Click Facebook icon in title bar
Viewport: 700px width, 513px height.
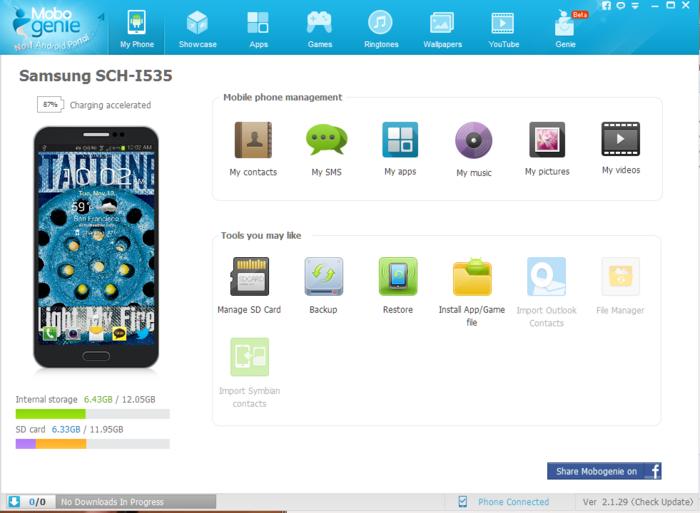[x=606, y=5]
